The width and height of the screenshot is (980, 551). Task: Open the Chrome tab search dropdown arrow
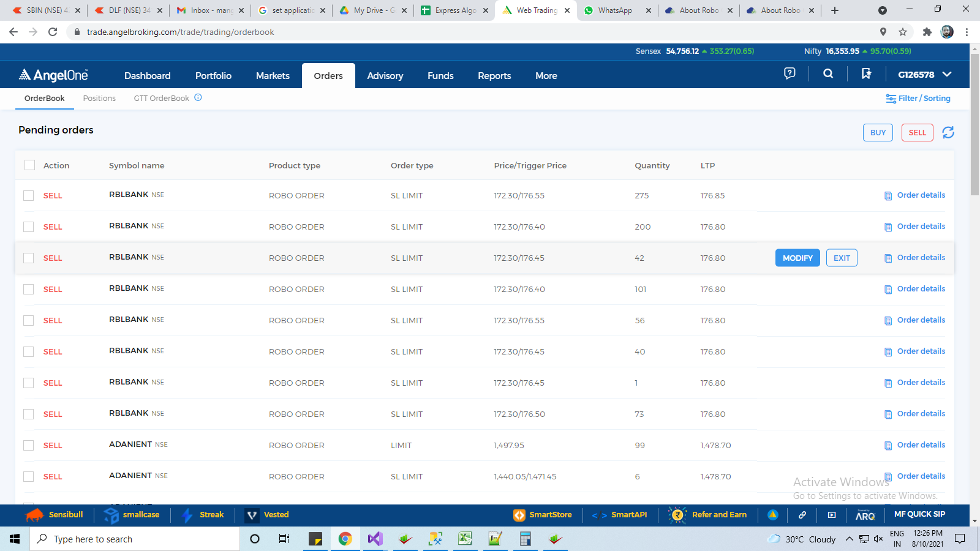coord(882,10)
